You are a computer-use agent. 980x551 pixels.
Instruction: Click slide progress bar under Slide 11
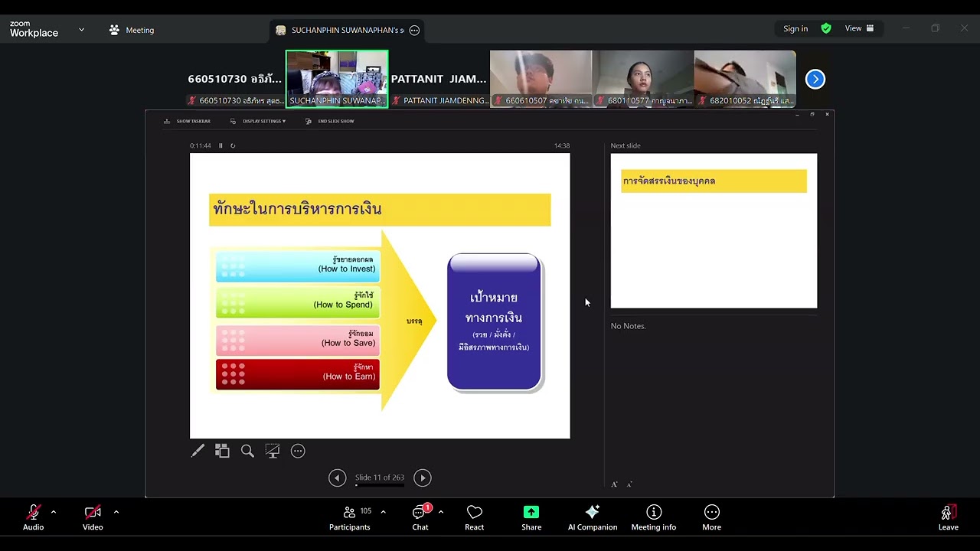(380, 485)
